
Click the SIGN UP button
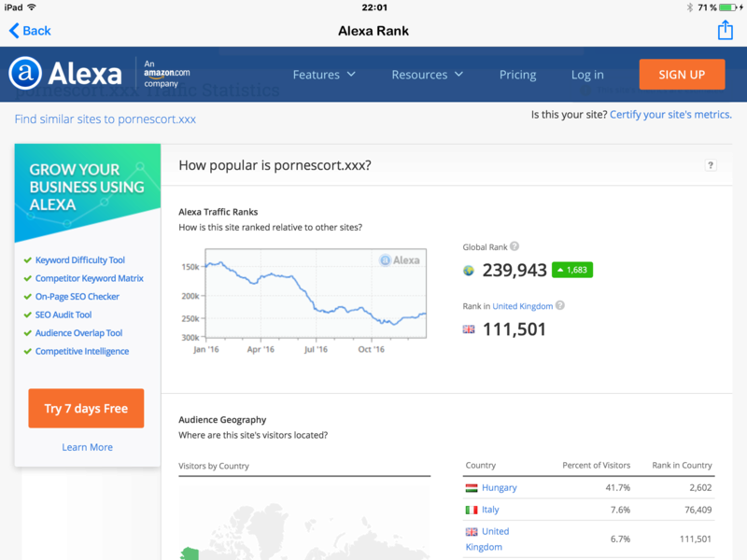[682, 75]
